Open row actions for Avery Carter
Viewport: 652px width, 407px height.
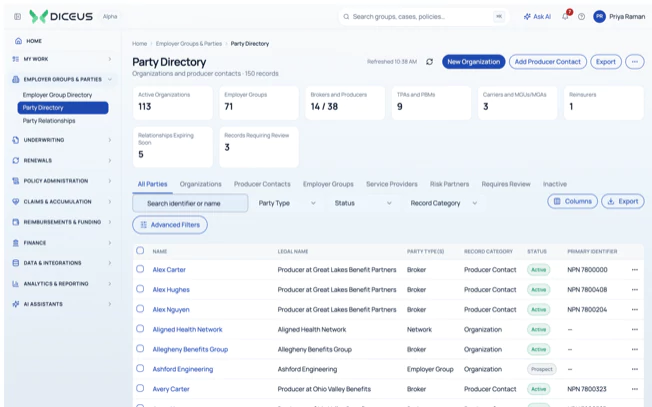click(x=635, y=389)
